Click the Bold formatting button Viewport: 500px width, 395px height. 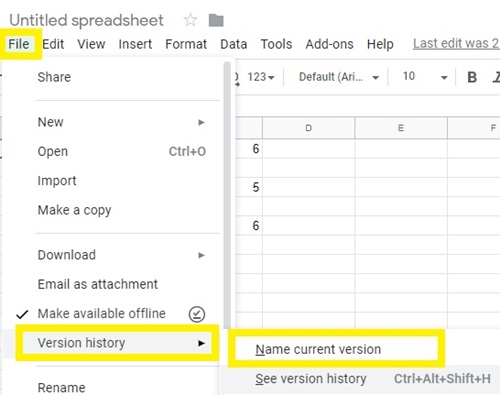pos(472,77)
